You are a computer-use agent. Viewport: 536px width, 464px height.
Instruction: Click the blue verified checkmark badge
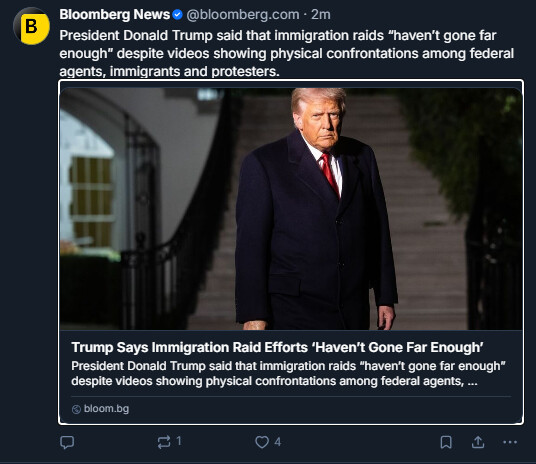coord(177,15)
